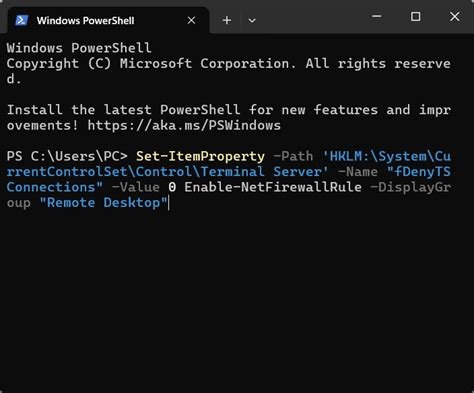Expand the new tab profile dropdown
Viewport: 474px width, 393px height.
(252, 21)
